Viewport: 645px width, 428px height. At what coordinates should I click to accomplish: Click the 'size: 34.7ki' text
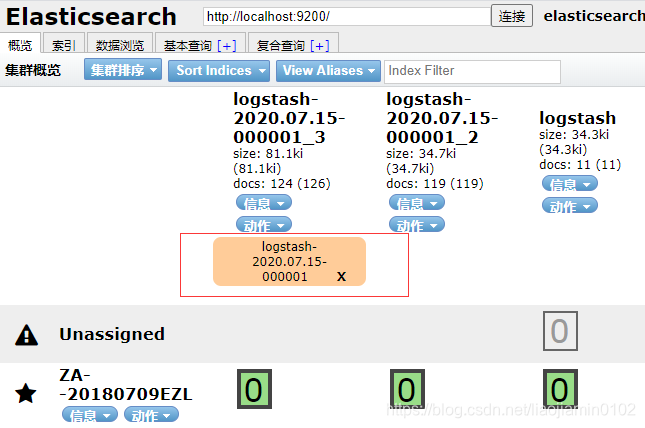421,154
